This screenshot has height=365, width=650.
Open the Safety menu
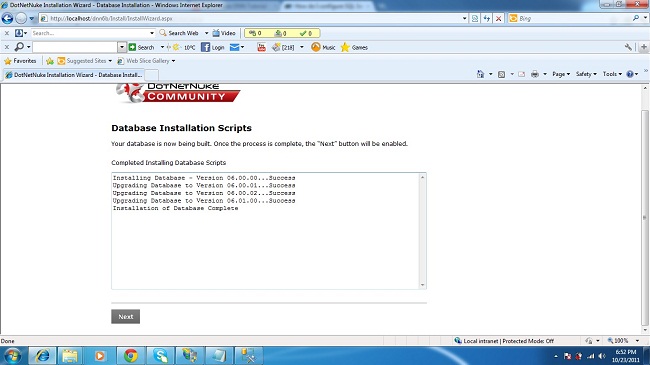[586, 74]
